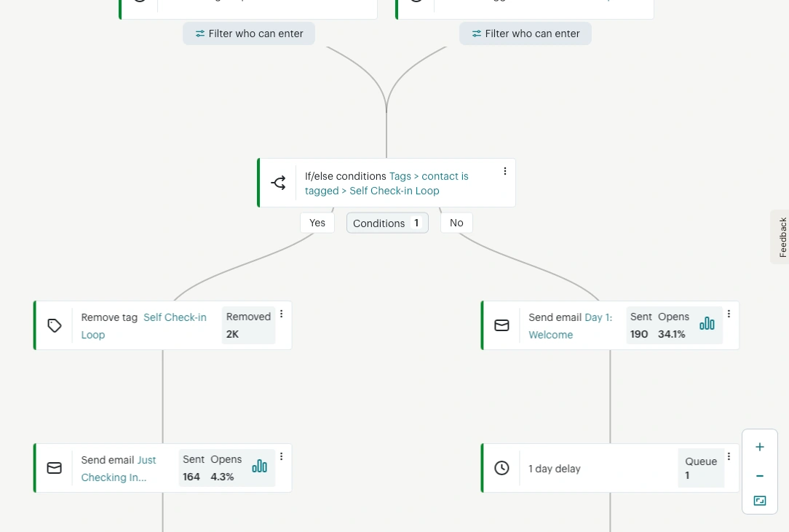Open three-dot menu on Day 1 Welcome email
This screenshot has height=532, width=789.
click(x=729, y=314)
